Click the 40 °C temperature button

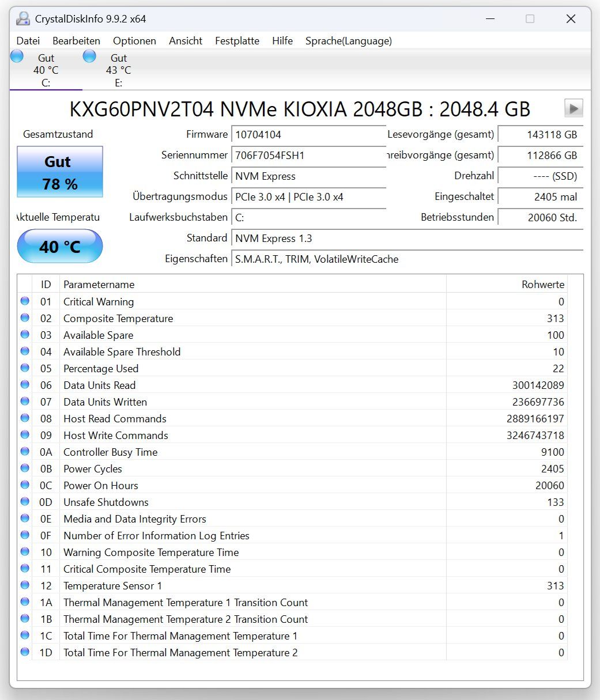[x=60, y=247]
